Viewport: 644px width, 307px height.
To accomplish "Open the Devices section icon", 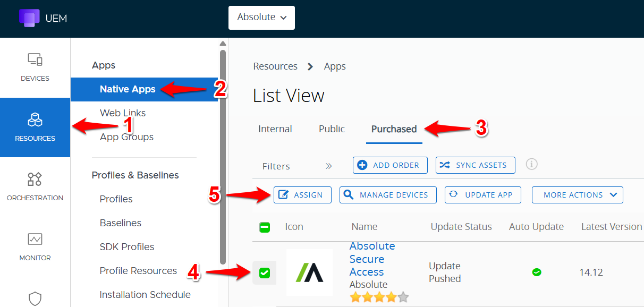I will (35, 60).
